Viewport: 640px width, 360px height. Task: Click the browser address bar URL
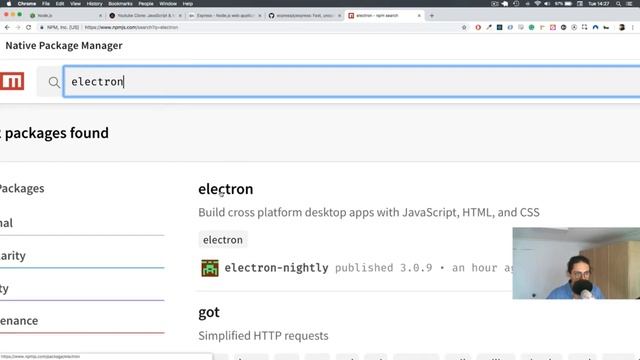[131, 27]
